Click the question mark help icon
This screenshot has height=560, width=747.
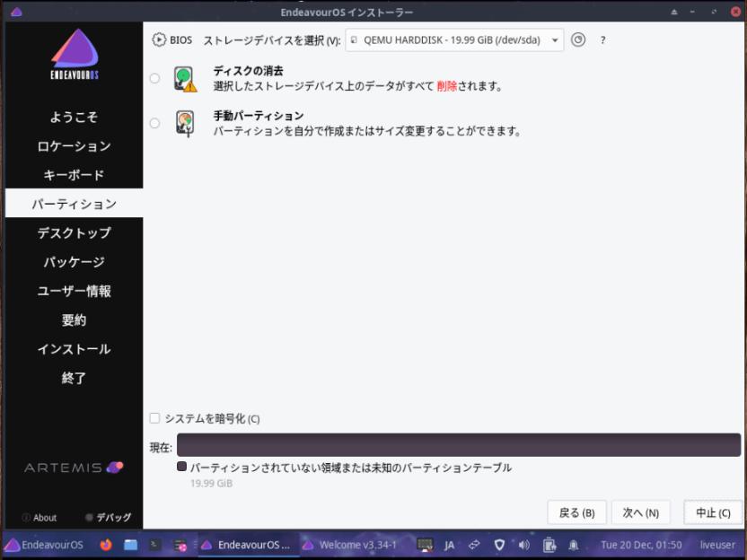[x=602, y=40]
